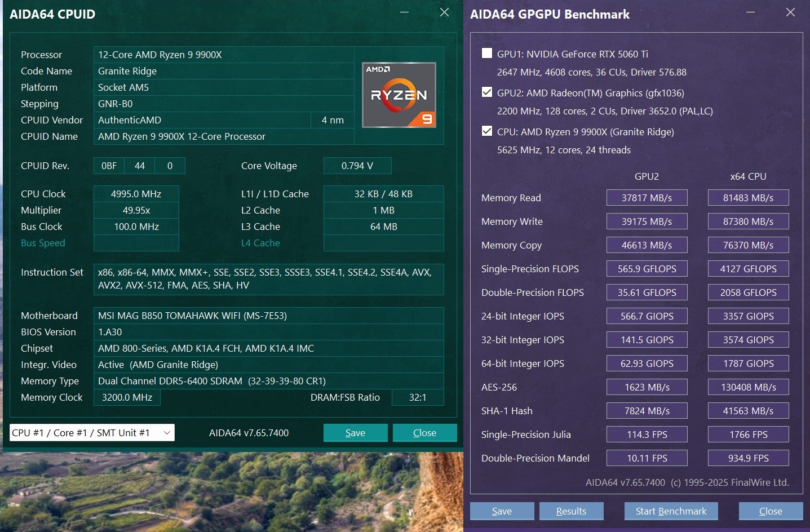
Task: Close GPGPU Benchmark window via X icon
Action: pos(790,12)
